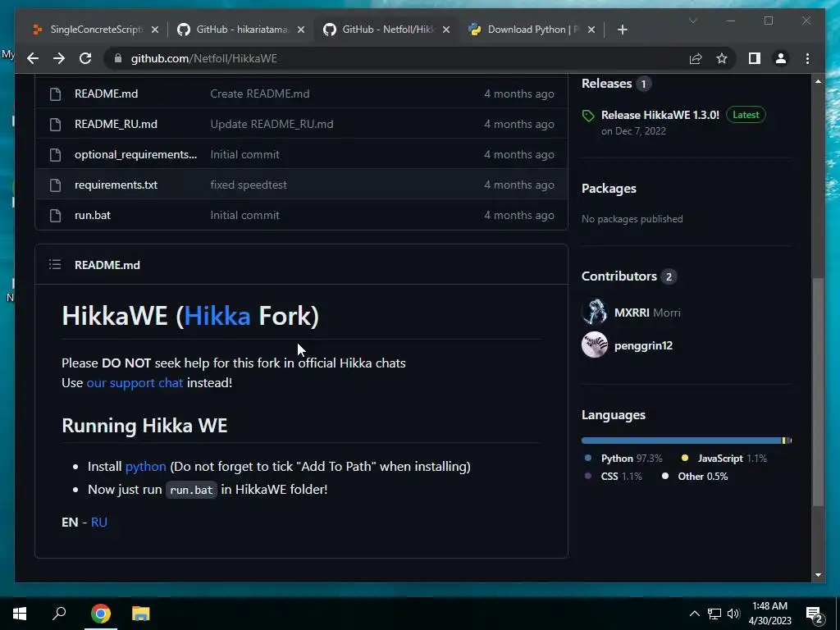Screen dimensions: 840x630
Task: Open the README.md file
Action: click(106, 94)
